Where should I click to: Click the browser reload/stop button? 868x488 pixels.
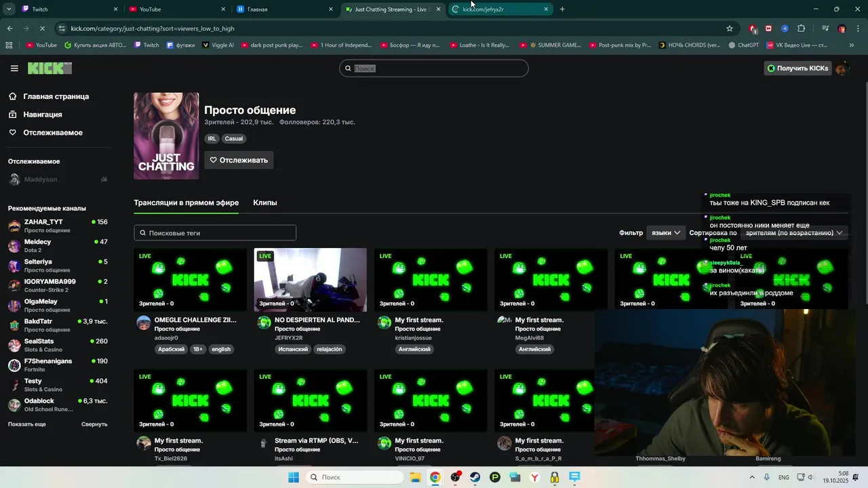pyautogui.click(x=41, y=28)
